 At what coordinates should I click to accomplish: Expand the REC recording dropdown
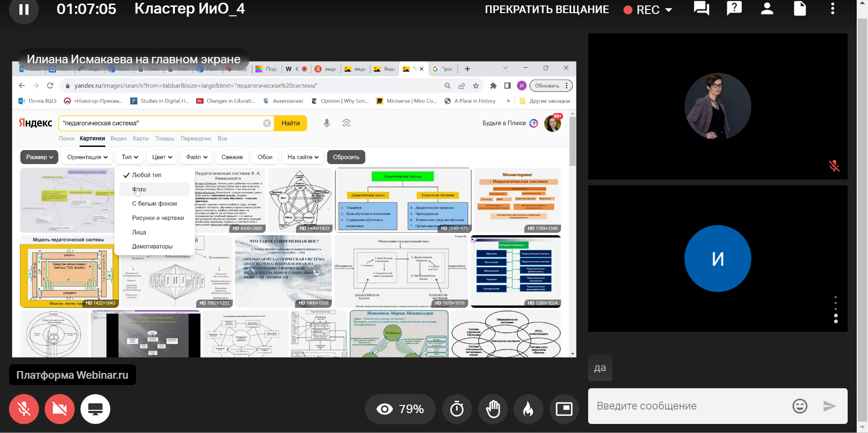click(669, 10)
